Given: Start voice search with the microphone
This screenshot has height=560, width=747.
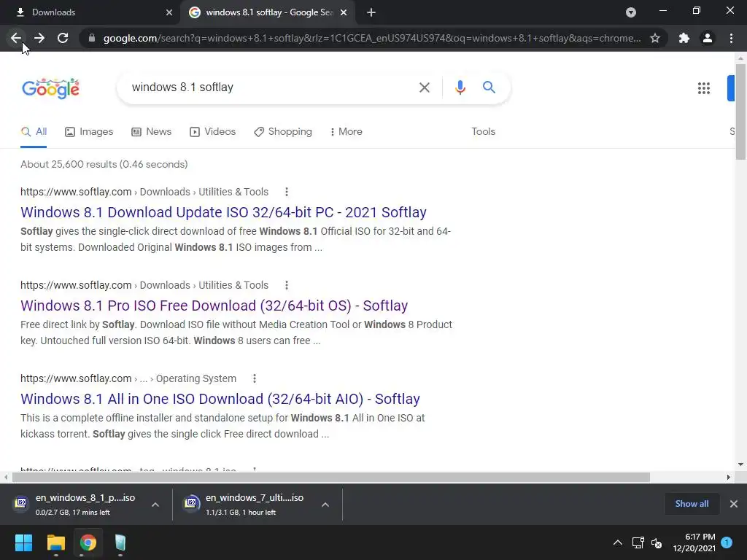Looking at the screenshot, I should pos(460,87).
